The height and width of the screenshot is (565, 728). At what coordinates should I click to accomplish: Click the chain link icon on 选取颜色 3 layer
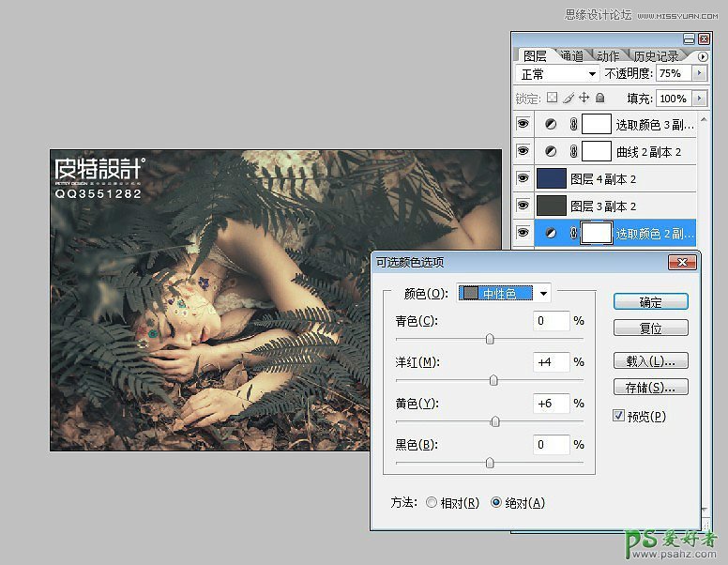pos(573,124)
